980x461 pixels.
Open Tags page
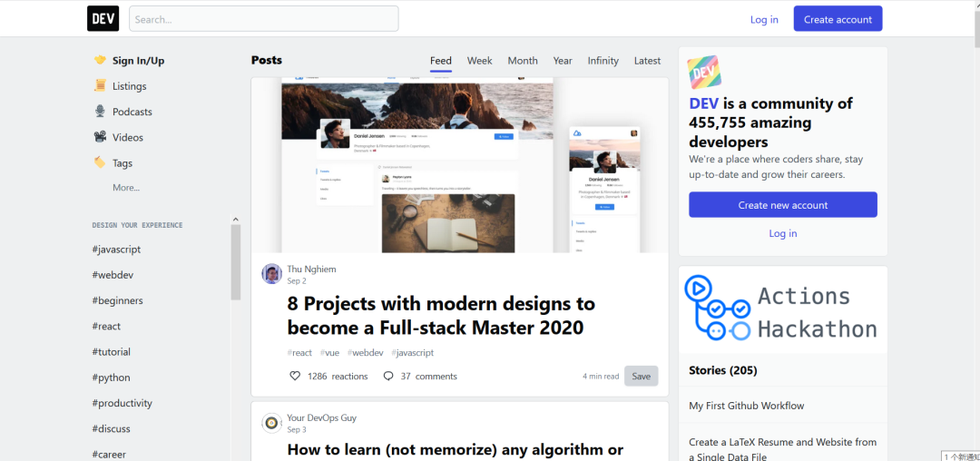click(x=122, y=163)
